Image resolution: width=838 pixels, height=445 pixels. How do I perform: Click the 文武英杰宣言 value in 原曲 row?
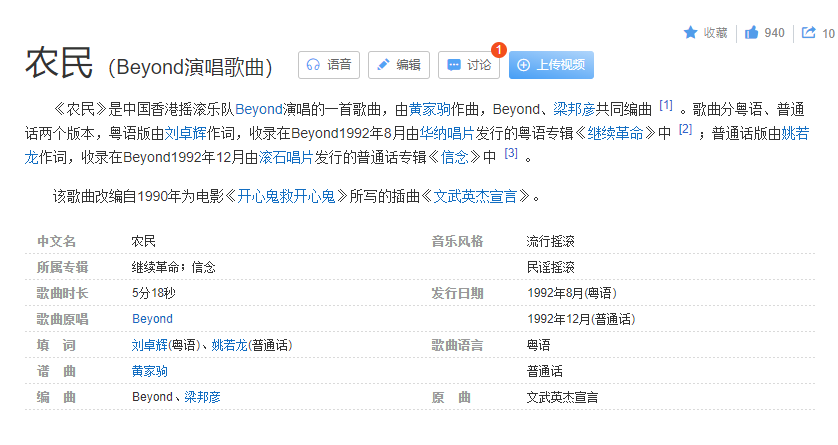(x=562, y=397)
